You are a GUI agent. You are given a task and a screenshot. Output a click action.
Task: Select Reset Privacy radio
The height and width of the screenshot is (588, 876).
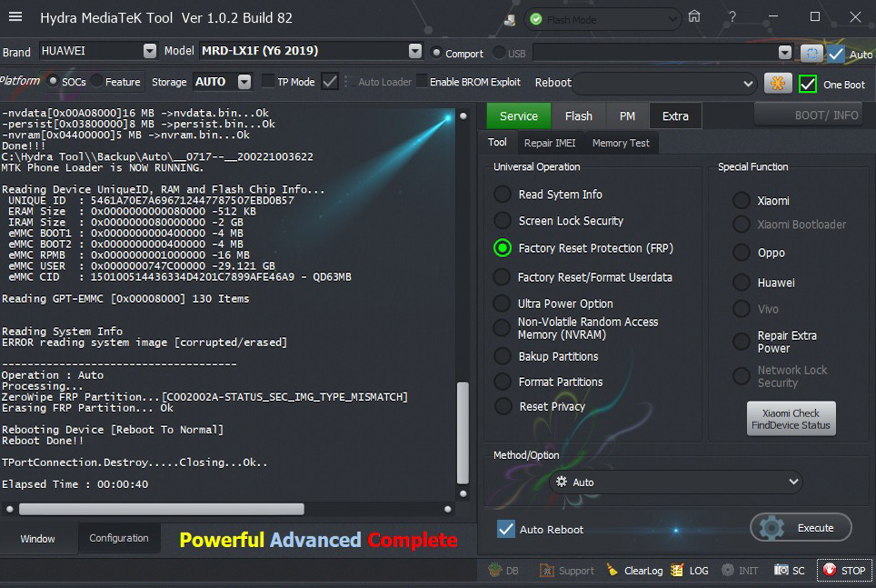(503, 406)
